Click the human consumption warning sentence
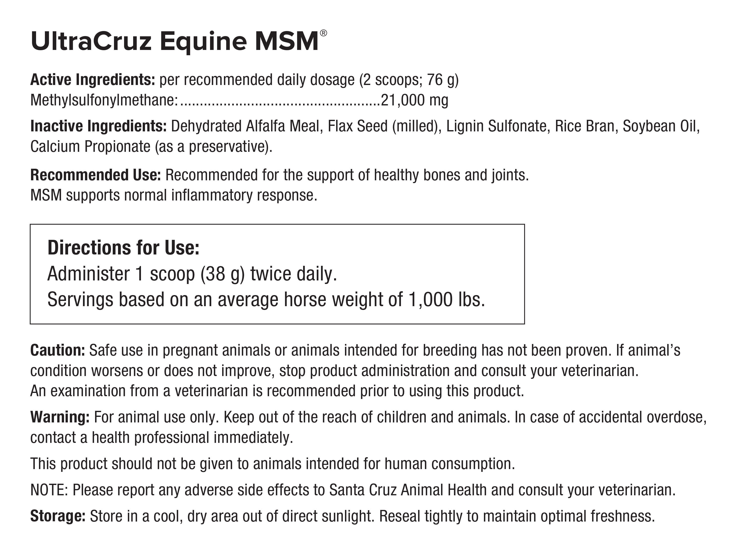 272,464
